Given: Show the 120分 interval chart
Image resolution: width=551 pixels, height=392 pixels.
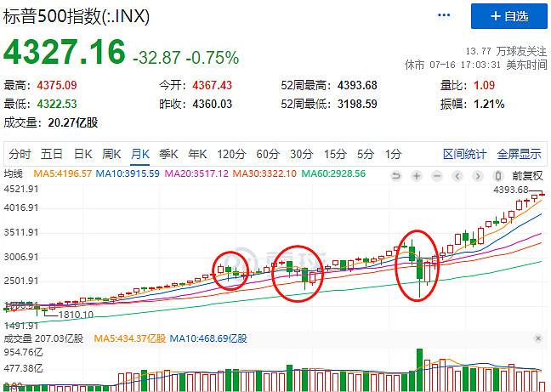Looking at the screenshot, I should [231, 154].
